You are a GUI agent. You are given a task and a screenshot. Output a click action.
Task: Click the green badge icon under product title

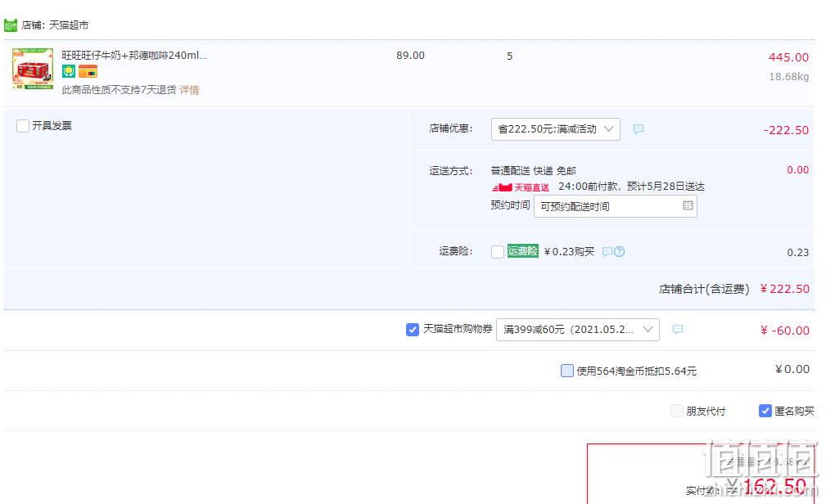point(69,71)
